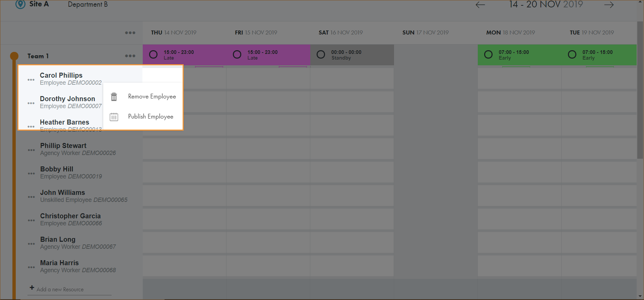The width and height of the screenshot is (644, 300).
Task: Click Add a new Resource
Action: [x=60, y=289]
